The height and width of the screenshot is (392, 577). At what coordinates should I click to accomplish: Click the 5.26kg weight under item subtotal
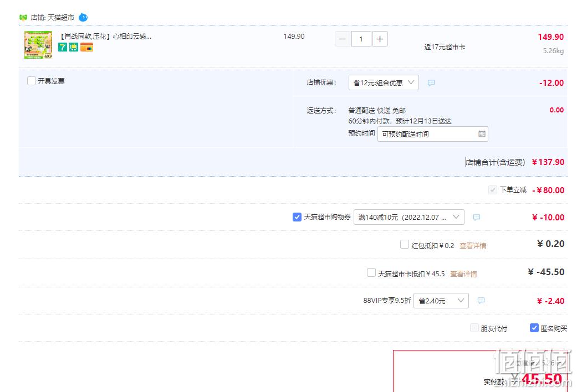pos(554,51)
